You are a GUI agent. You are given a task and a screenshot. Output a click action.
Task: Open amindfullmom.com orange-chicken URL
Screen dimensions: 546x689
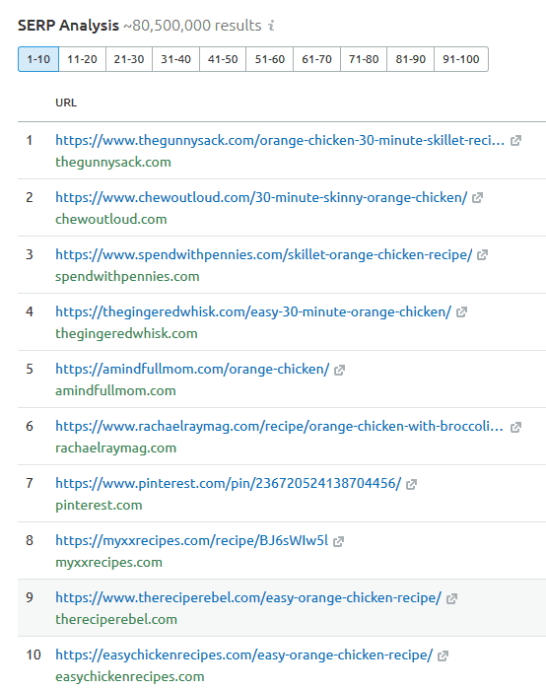192,369
